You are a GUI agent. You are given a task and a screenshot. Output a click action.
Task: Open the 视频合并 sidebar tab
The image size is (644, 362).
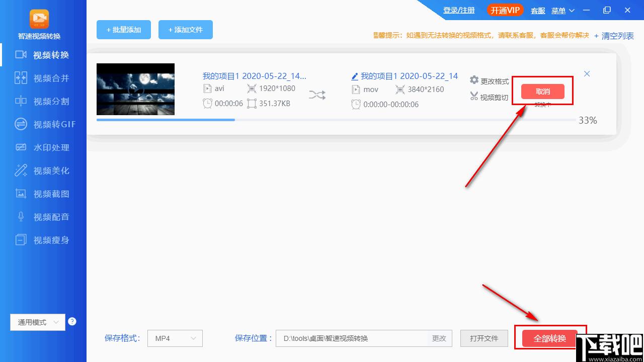pos(43,78)
